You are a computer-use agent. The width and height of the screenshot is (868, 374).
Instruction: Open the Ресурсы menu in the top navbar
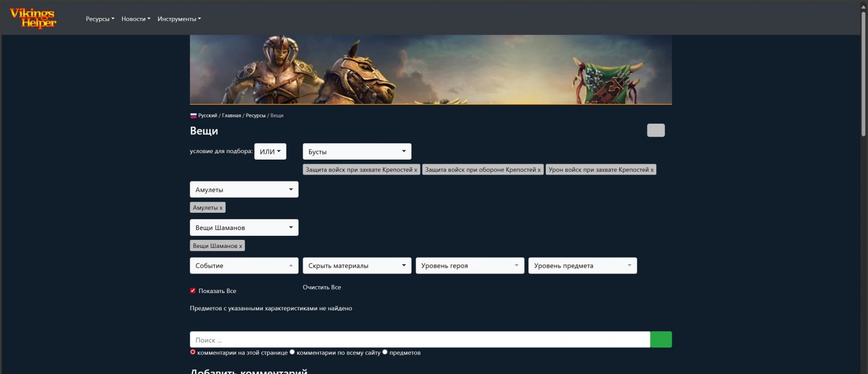pos(100,18)
